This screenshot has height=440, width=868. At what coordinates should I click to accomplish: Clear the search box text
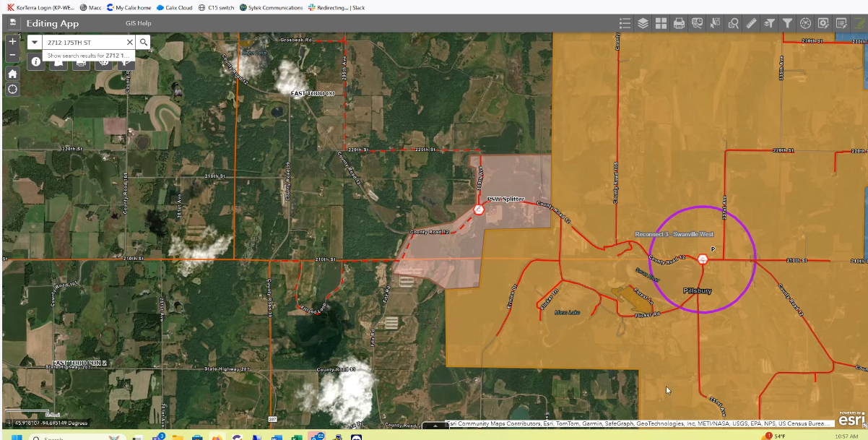tap(129, 43)
